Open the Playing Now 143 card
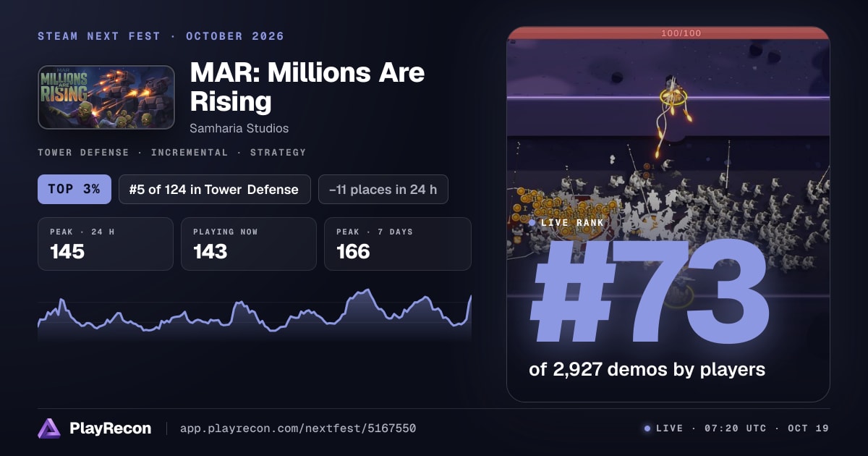 (x=249, y=244)
